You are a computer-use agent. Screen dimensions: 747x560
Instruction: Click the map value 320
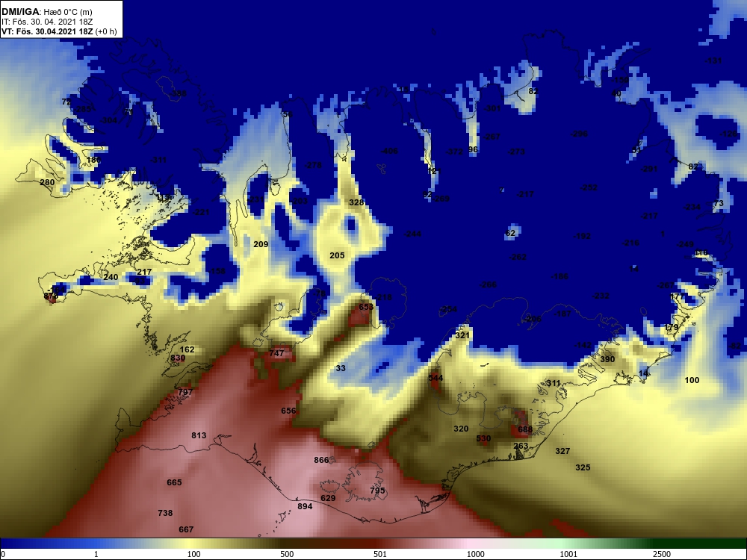pyautogui.click(x=461, y=429)
